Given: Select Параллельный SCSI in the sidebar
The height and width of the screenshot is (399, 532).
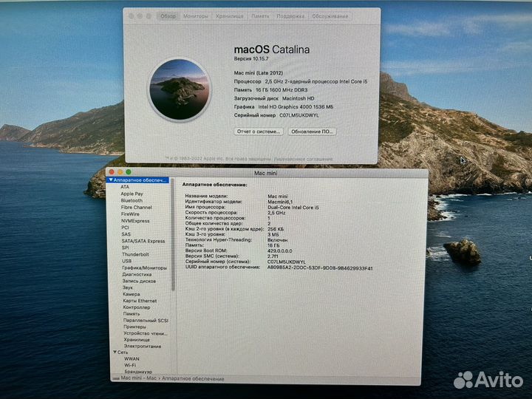Looking at the screenshot, I should (x=146, y=320).
